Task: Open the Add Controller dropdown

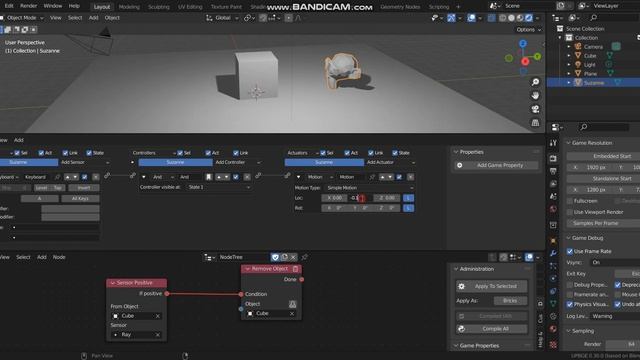Action: click(238, 162)
